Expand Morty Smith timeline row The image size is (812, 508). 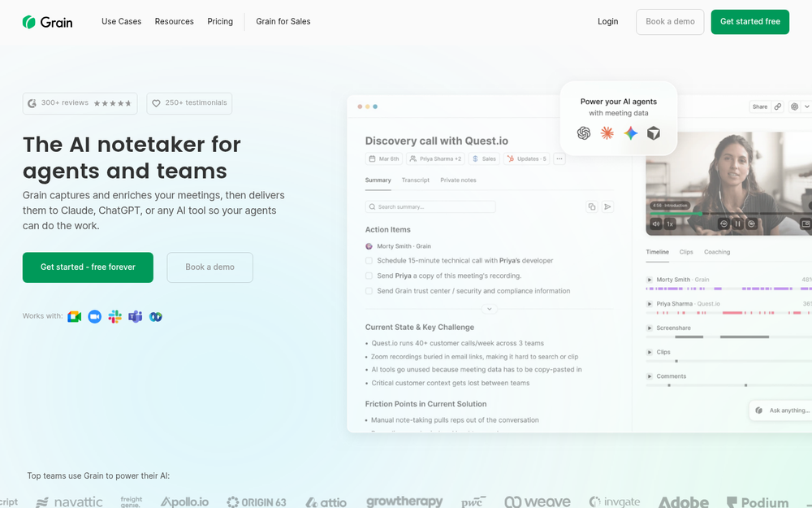pos(650,280)
